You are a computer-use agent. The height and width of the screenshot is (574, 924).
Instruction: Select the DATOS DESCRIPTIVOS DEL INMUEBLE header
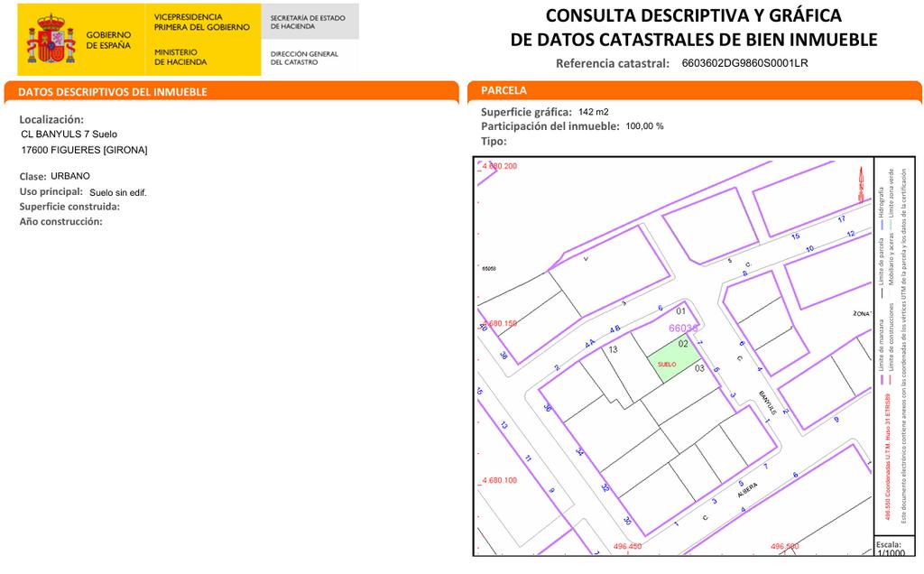point(113,92)
